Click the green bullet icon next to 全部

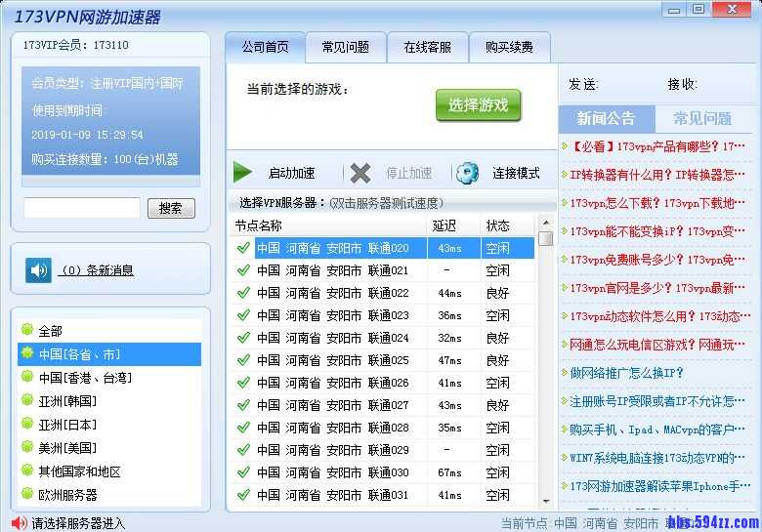tap(27, 331)
